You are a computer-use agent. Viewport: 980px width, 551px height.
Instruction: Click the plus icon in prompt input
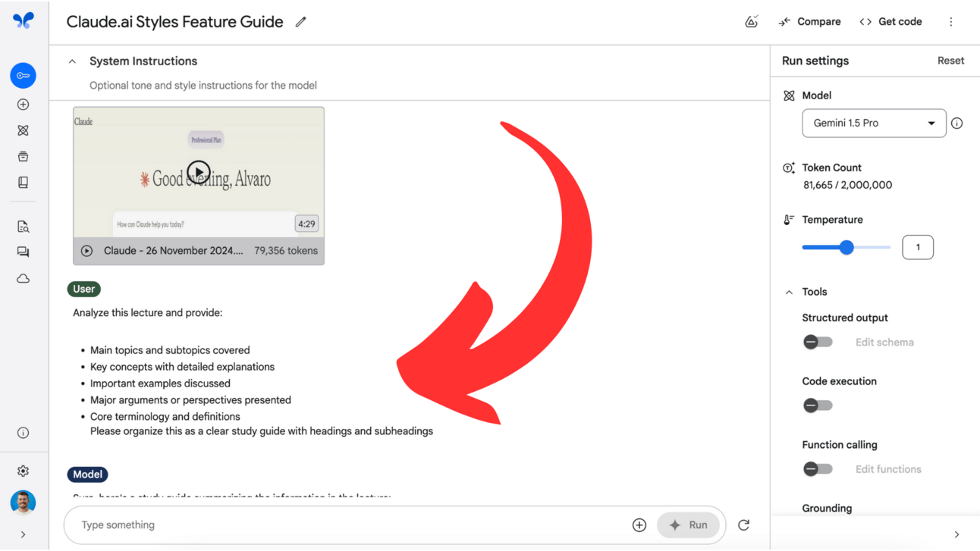pos(639,525)
